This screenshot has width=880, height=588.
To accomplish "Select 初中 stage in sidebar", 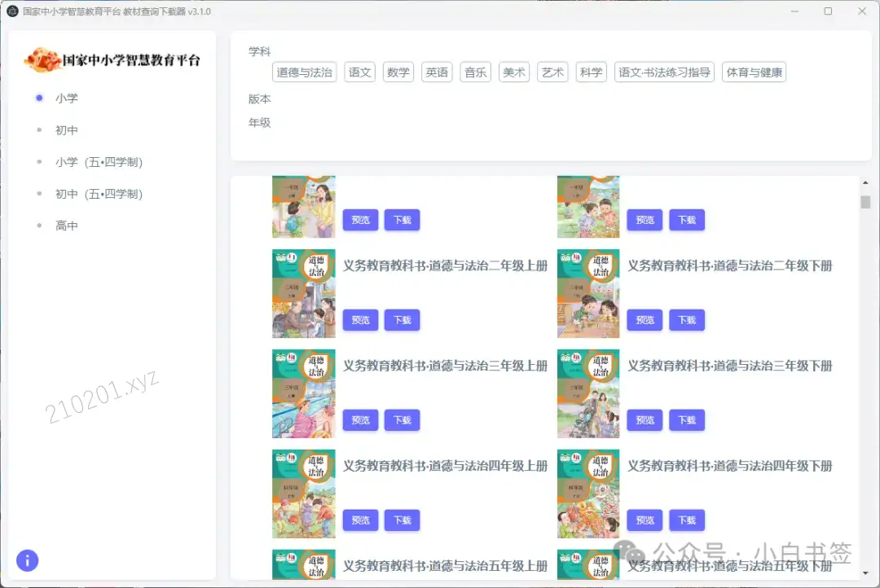I will click(x=66, y=130).
